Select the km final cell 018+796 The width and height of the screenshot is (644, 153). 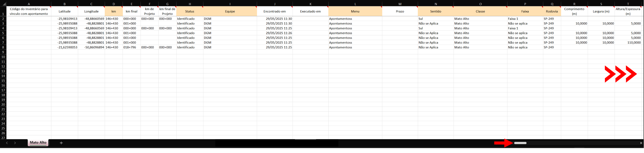[132, 47]
